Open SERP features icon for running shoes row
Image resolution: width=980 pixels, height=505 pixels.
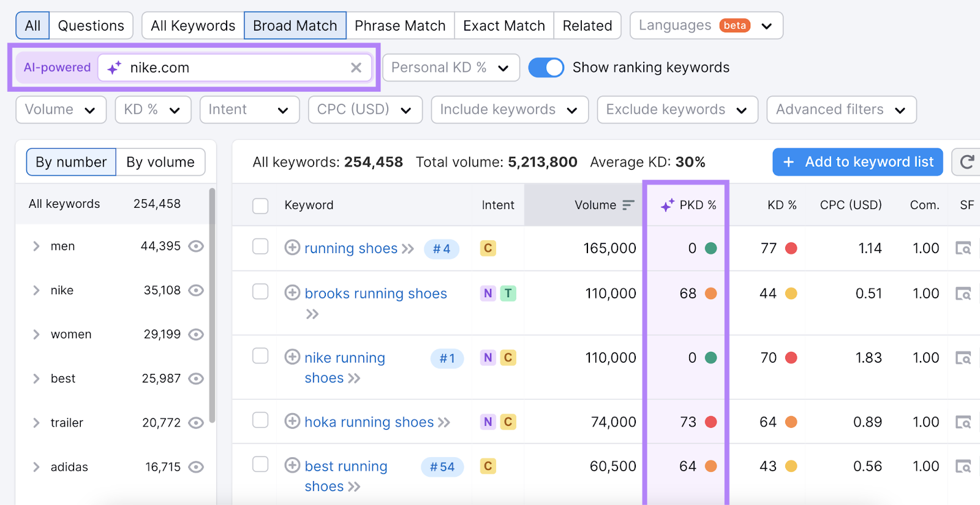click(x=963, y=248)
